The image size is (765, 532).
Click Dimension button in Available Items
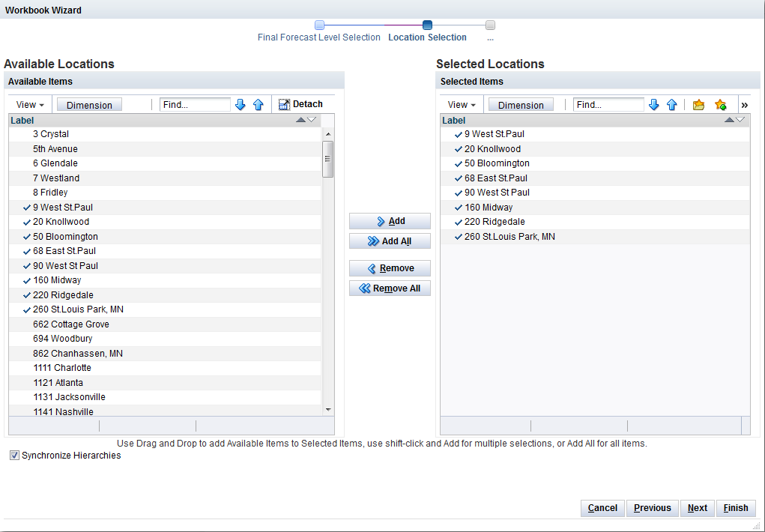click(89, 105)
